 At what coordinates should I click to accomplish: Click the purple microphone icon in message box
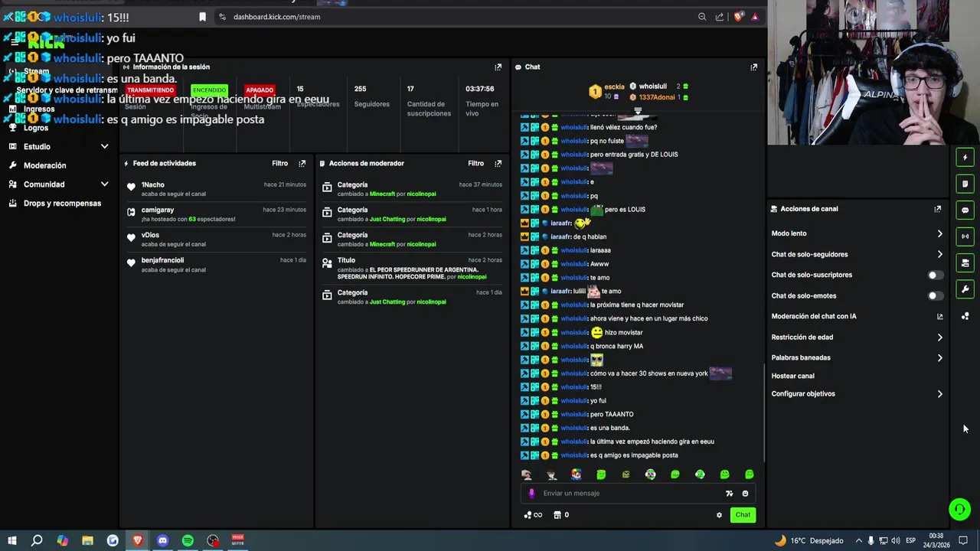[531, 494]
